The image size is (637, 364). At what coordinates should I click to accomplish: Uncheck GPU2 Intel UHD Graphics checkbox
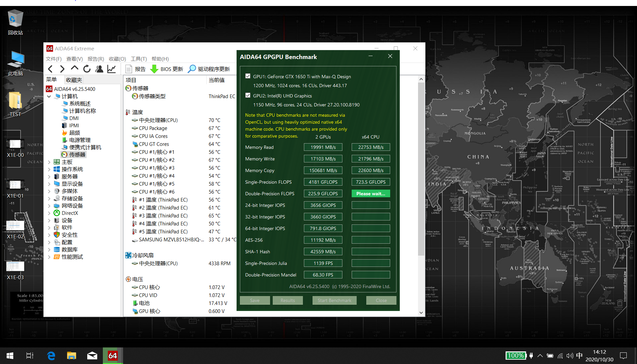point(248,95)
